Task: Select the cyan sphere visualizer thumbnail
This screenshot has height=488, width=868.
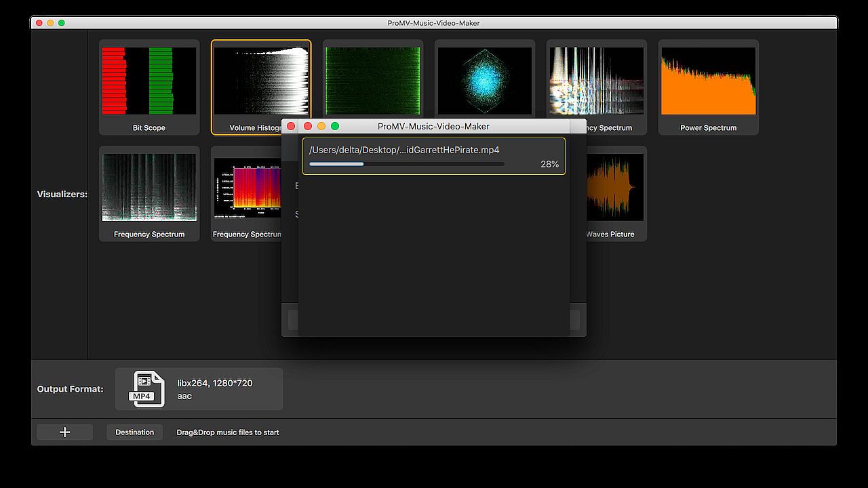Action: pos(484,80)
